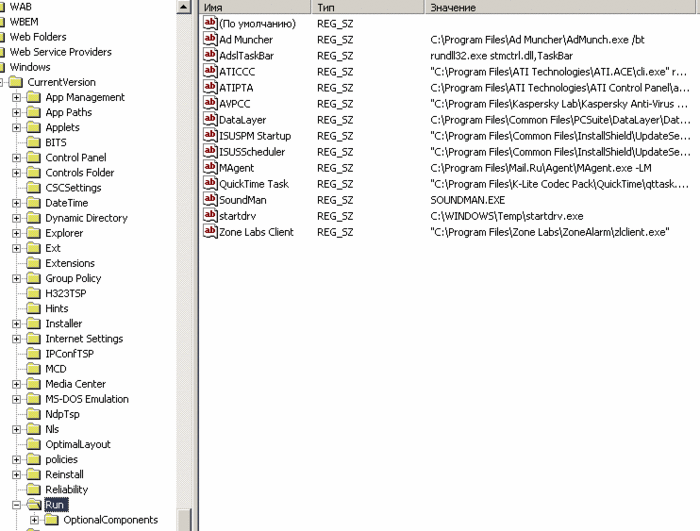This screenshot has height=531, width=700.
Task: Select the Installer key
Action: 63,323
